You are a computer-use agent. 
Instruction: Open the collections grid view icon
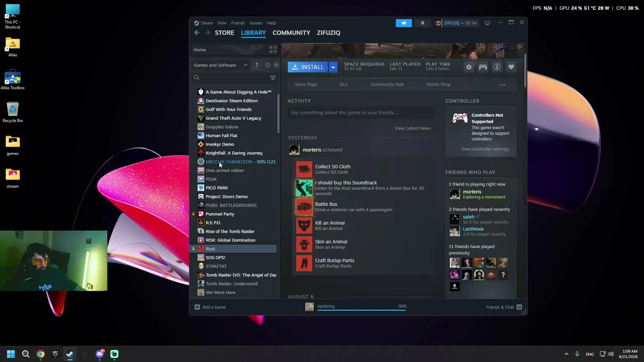point(273,49)
